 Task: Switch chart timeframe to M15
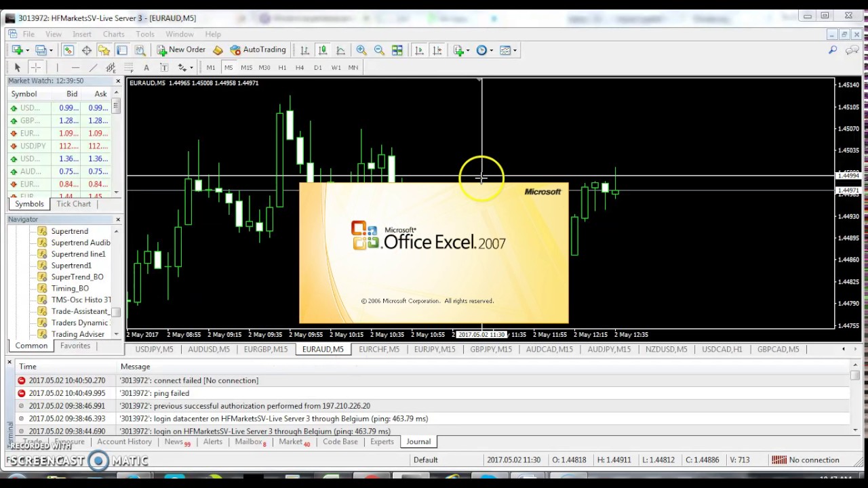[x=246, y=68]
